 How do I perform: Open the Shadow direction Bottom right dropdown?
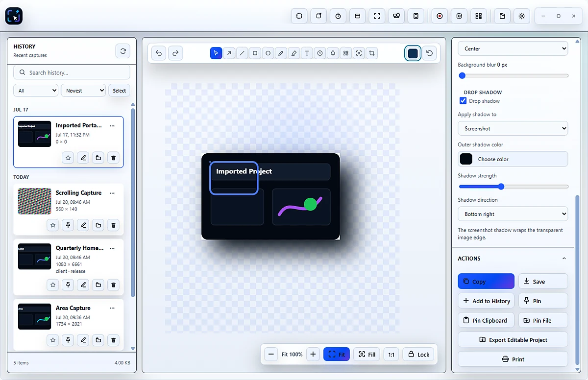point(513,214)
